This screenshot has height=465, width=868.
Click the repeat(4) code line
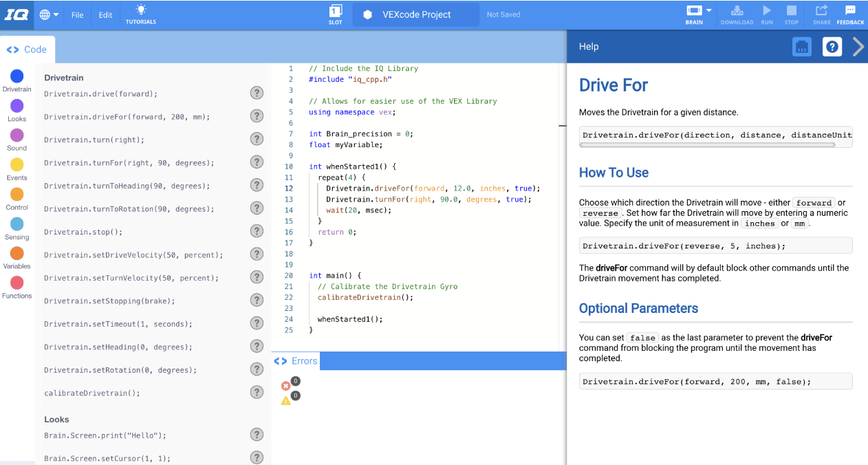(x=341, y=177)
